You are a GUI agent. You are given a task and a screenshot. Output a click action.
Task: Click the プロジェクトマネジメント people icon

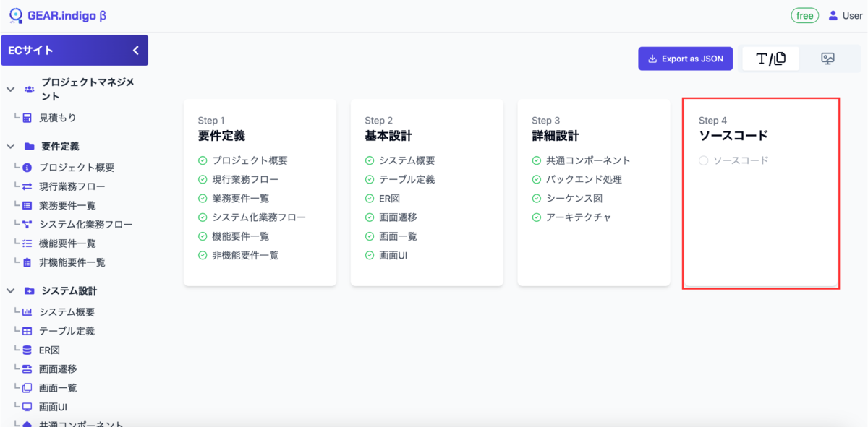pyautogui.click(x=29, y=90)
